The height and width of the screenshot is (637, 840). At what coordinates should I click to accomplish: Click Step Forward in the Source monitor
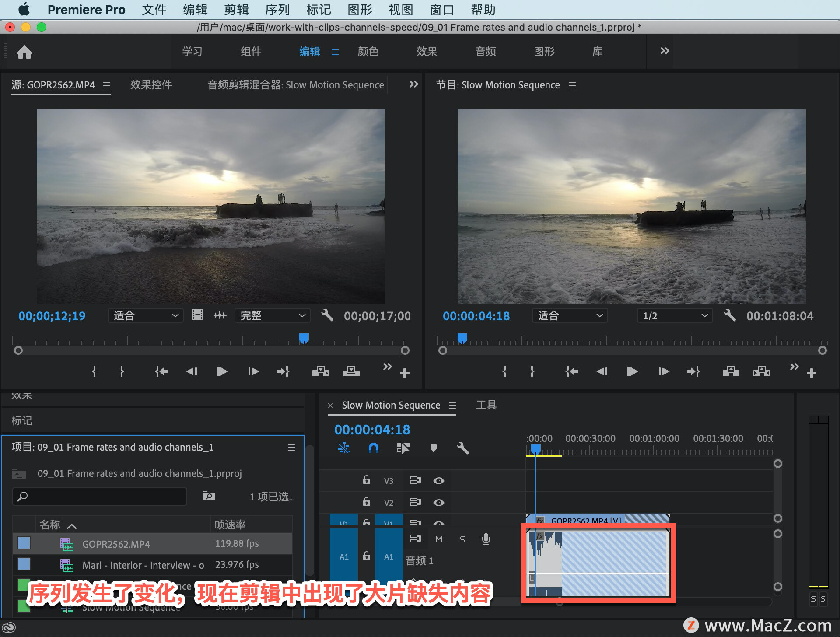coord(253,371)
